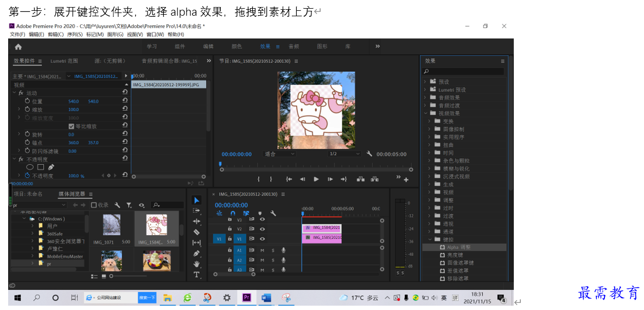Toggle uniform scale checkbox (等比缩放)
Viewport: 644px width, 310px height.
[x=72, y=126]
